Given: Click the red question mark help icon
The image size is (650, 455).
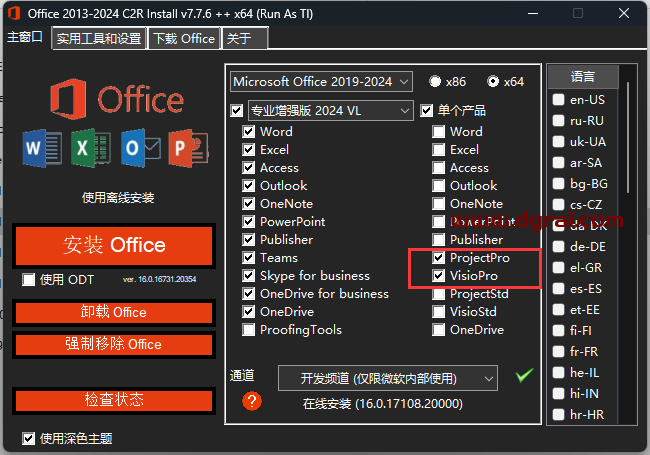Looking at the screenshot, I should [252, 401].
